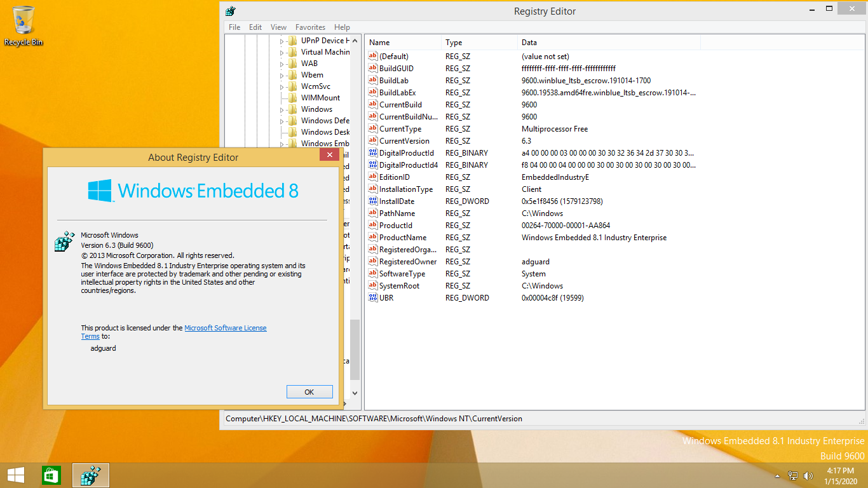Select the BuildGUID value icon

[373, 69]
